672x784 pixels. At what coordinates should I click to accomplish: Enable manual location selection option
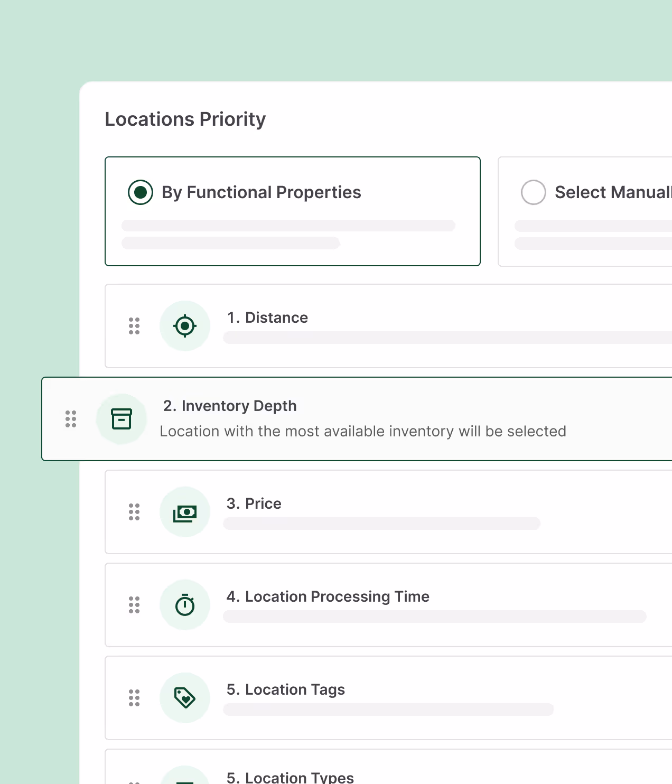point(533,192)
